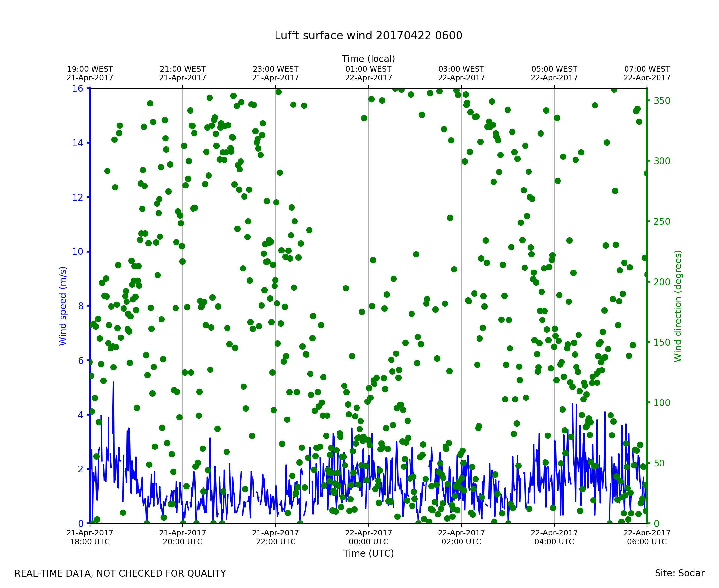Click the green '200' wind direction tick

pos(662,282)
